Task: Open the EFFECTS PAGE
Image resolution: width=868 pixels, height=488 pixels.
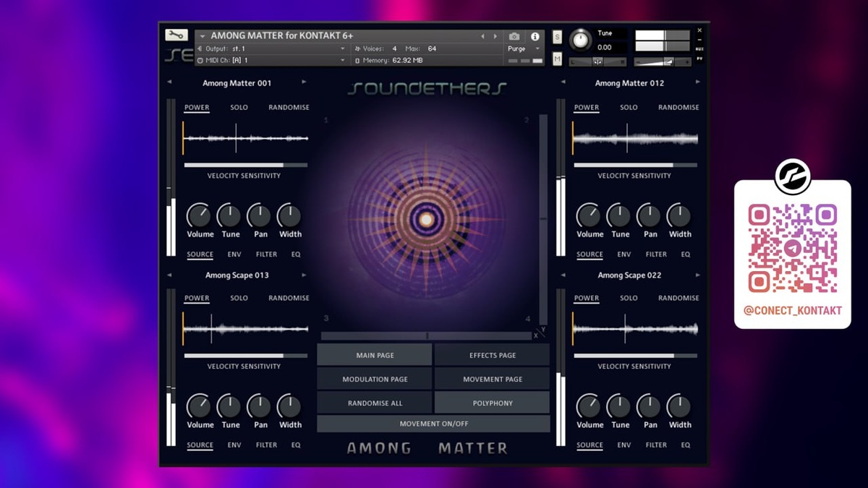Action: [493, 355]
